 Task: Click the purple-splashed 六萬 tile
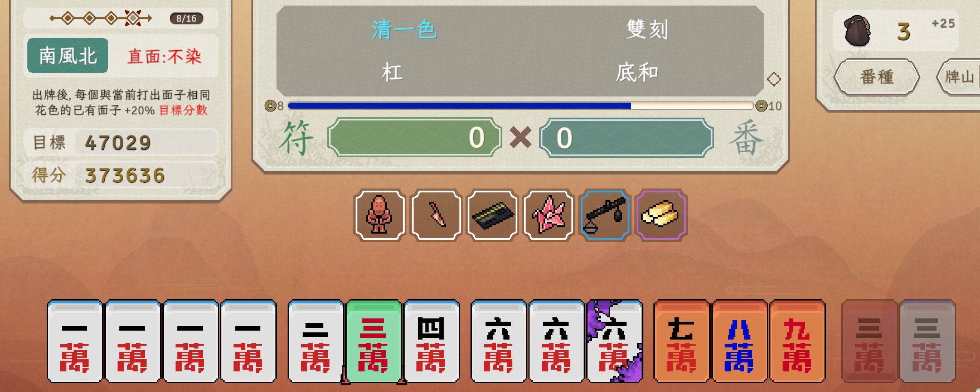(614, 341)
